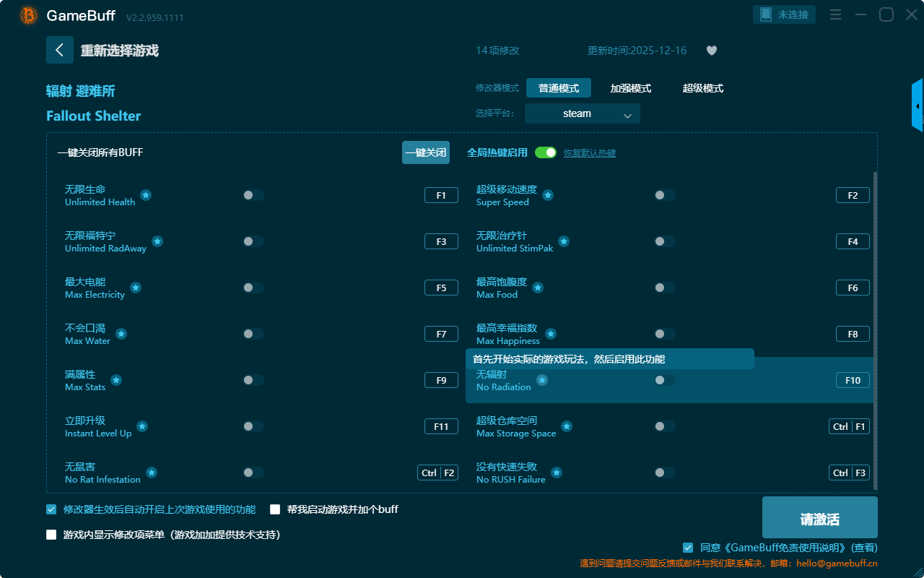924x578 pixels.
Task: Click the star icon next to Max Storage Space
Action: [x=567, y=426]
